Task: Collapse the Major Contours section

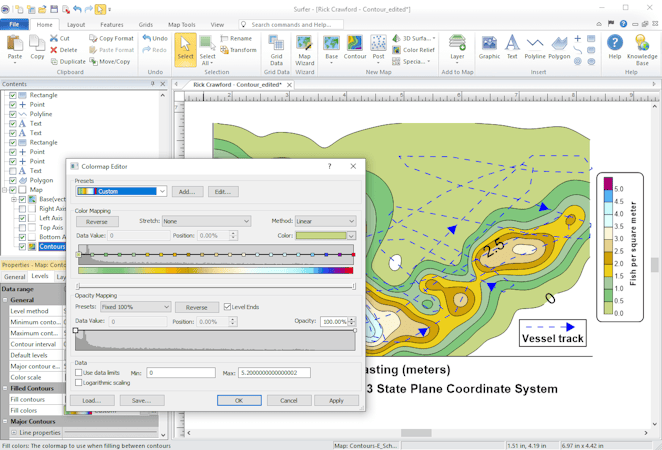Action: click(x=5, y=421)
